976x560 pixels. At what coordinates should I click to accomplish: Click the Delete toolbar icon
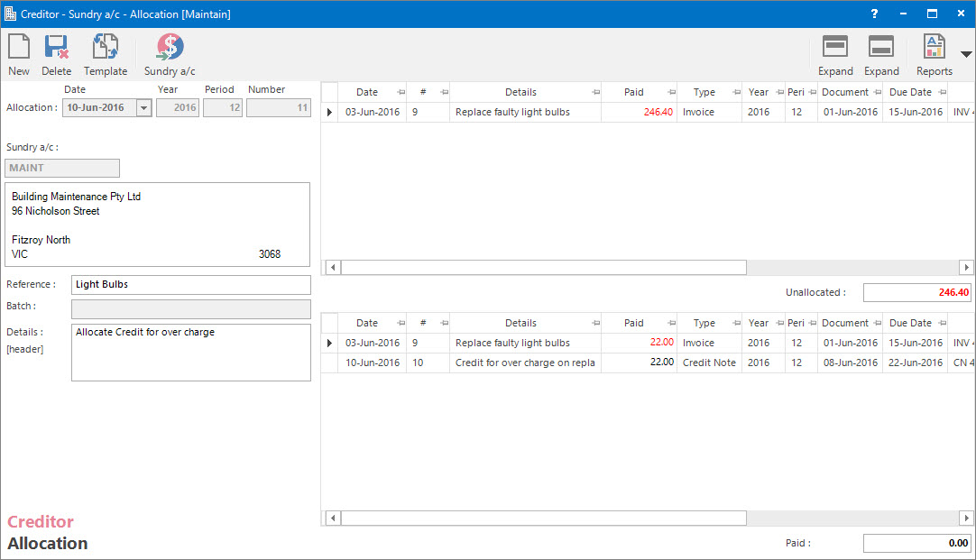(x=57, y=48)
